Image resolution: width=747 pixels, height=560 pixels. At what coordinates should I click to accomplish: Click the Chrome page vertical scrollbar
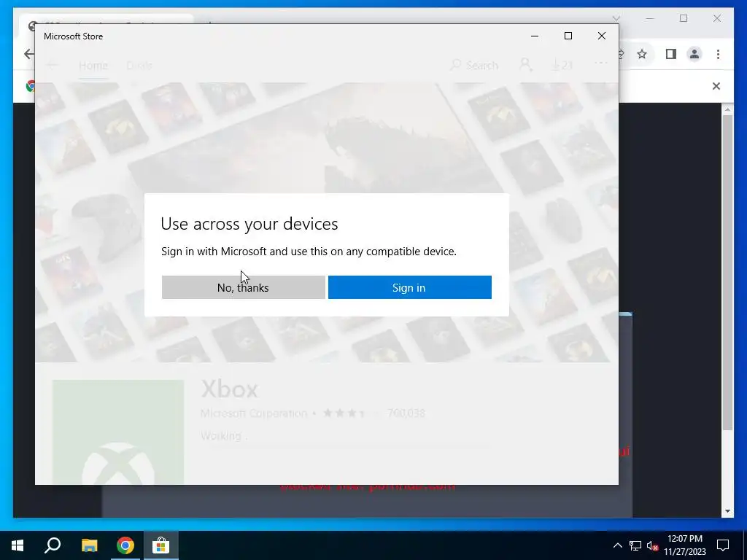point(727,273)
